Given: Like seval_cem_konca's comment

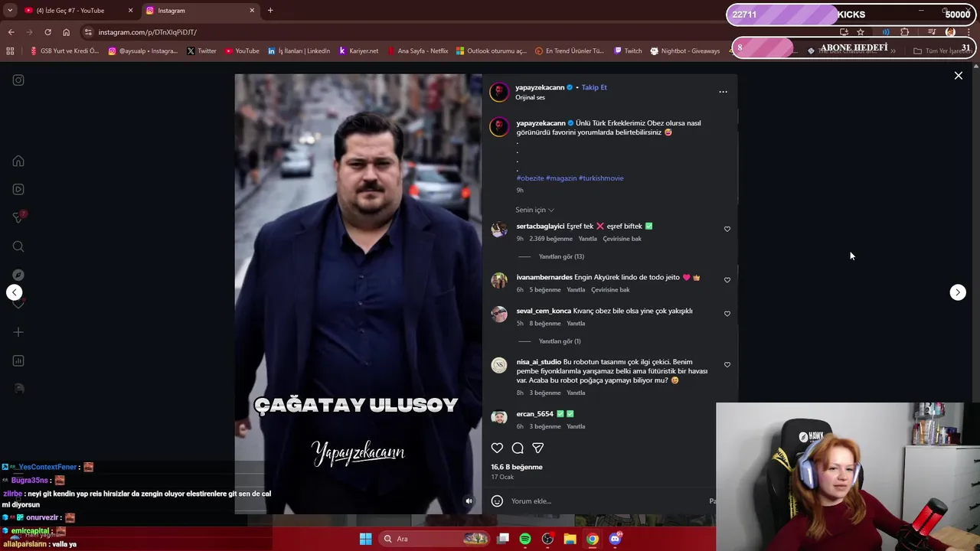Looking at the screenshot, I should (x=727, y=314).
